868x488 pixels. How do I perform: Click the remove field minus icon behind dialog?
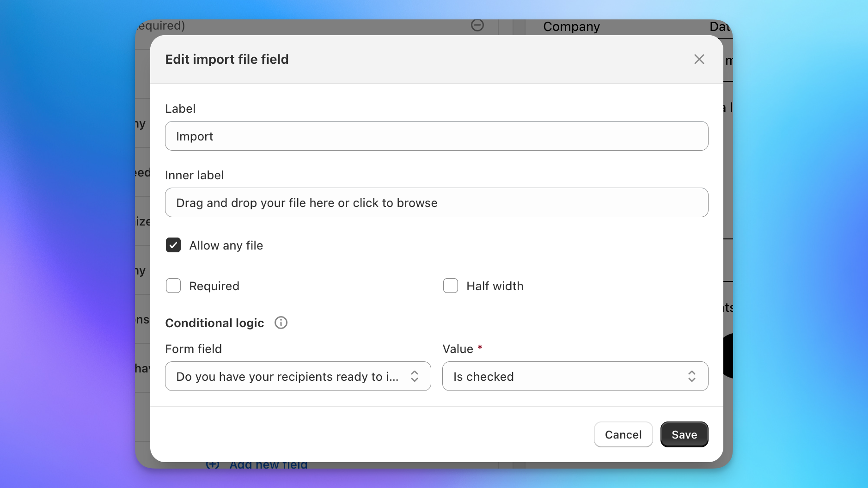click(477, 25)
